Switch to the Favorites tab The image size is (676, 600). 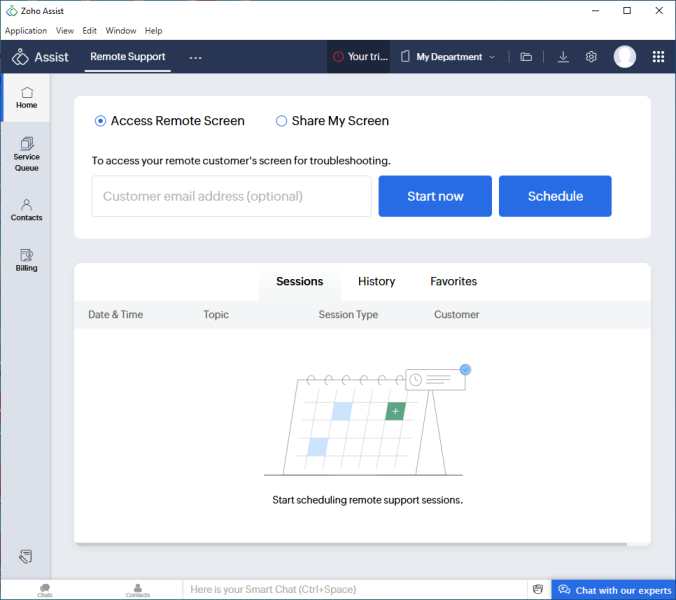click(x=453, y=281)
